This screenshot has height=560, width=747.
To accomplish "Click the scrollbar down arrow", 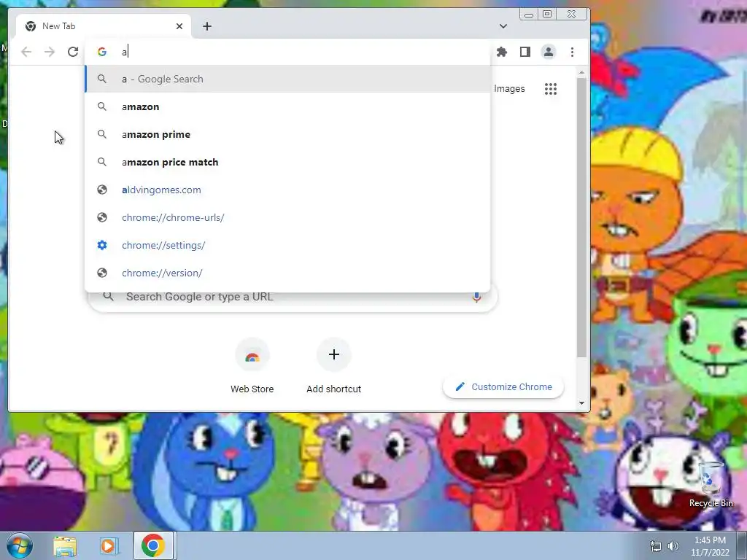I will click(x=581, y=403).
